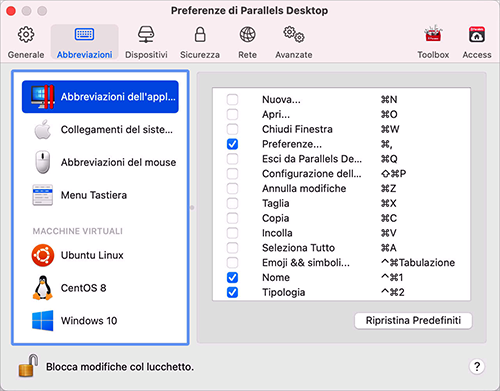Select Collegamenti del siste... sidebar item
Image resolution: width=500 pixels, height=391 pixels.
click(117, 129)
